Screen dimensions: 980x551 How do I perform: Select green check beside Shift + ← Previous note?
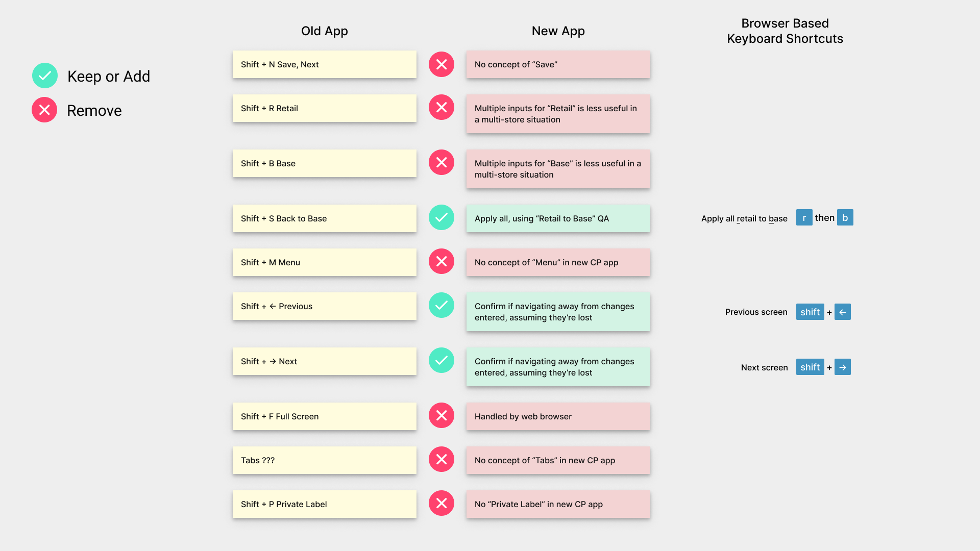click(x=442, y=306)
